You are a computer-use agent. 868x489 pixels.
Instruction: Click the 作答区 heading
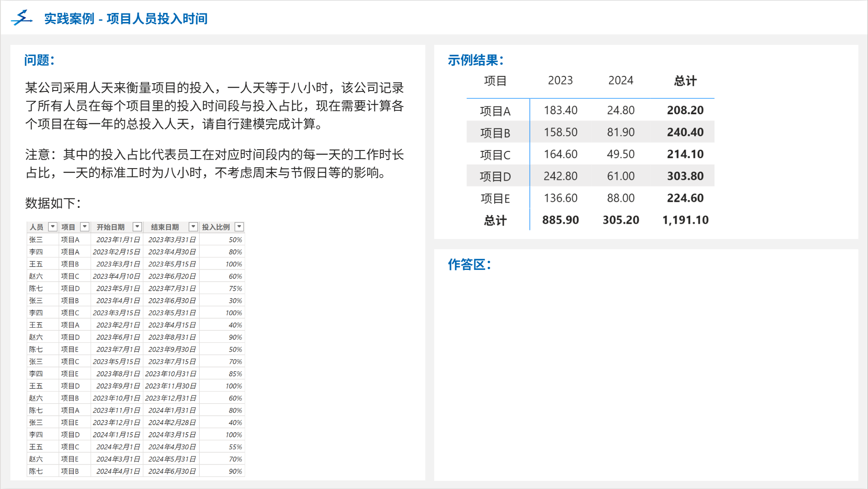[469, 264]
